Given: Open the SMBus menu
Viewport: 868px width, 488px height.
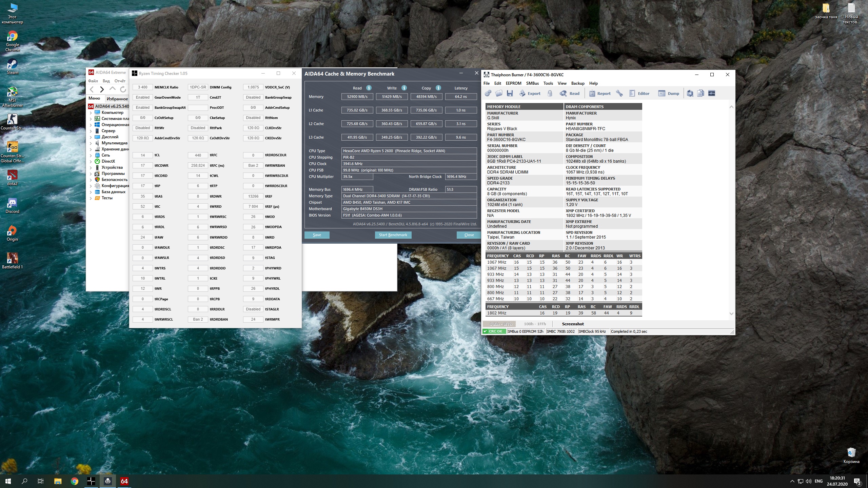Looking at the screenshot, I should [x=532, y=83].
